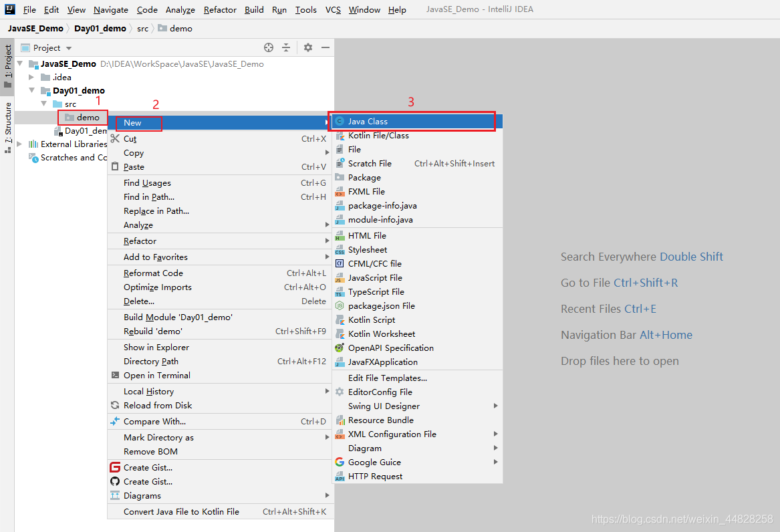Screen dimensions: 780x532
Task: Collapse the src folder
Action: click(x=43, y=104)
